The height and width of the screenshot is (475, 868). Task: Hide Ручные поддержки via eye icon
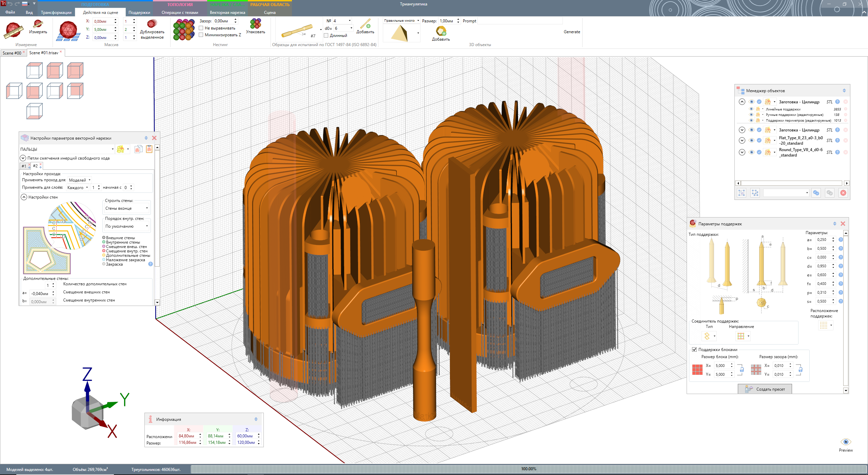[x=751, y=115]
